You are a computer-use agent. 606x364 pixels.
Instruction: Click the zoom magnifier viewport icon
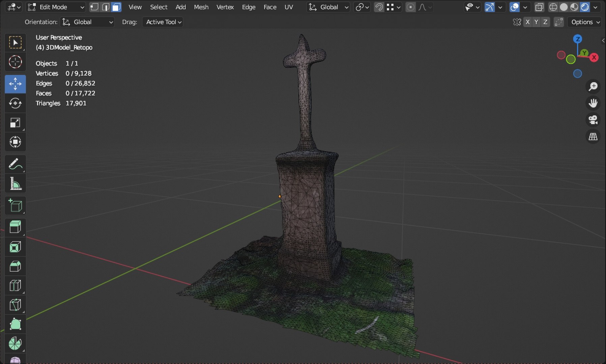pos(593,86)
